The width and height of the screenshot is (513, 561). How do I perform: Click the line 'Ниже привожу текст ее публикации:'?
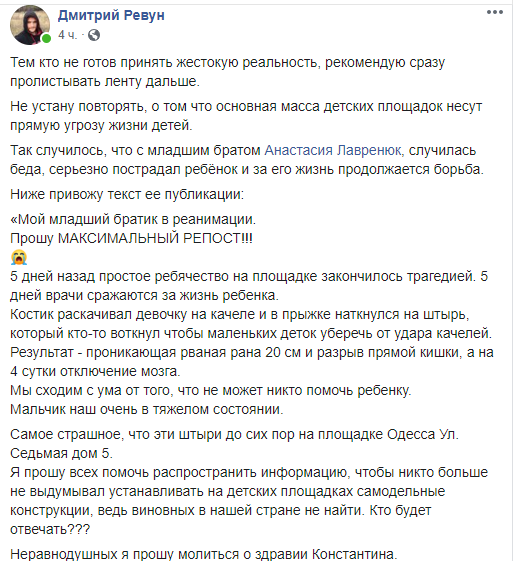pyautogui.click(x=127, y=194)
